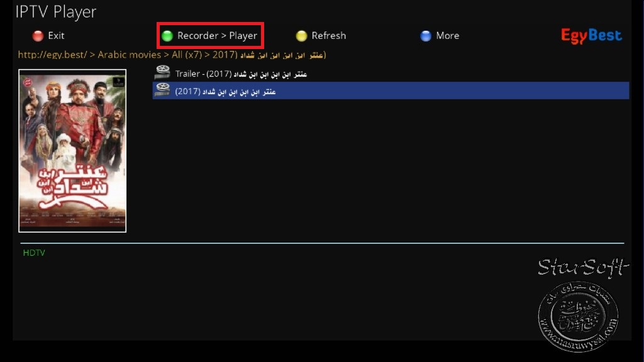Click the movie poster thumbnail

click(x=72, y=151)
